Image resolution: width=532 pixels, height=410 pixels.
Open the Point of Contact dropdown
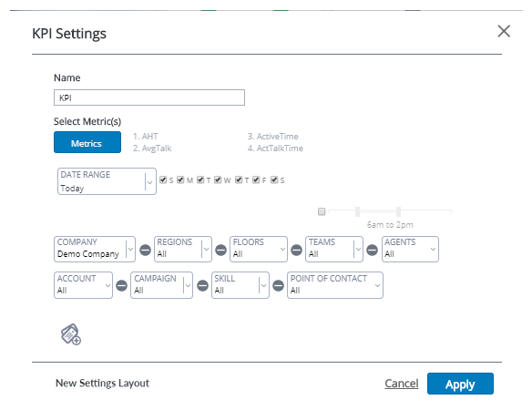pos(335,285)
